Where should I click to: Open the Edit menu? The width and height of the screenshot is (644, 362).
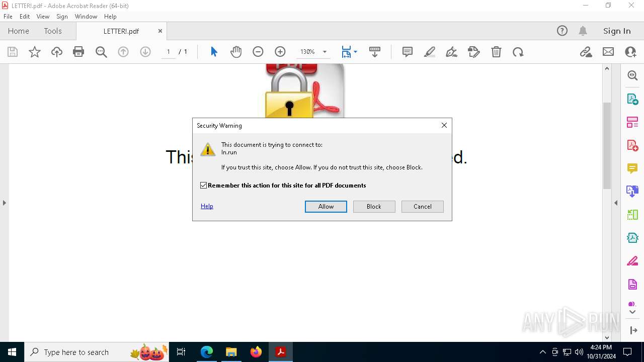pyautogui.click(x=25, y=17)
